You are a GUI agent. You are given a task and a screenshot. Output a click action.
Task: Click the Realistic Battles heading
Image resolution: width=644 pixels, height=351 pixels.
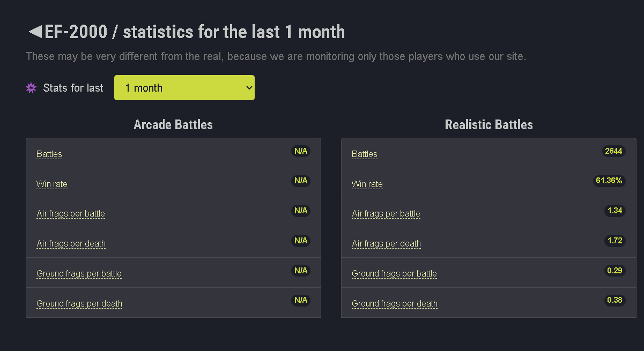click(x=489, y=125)
